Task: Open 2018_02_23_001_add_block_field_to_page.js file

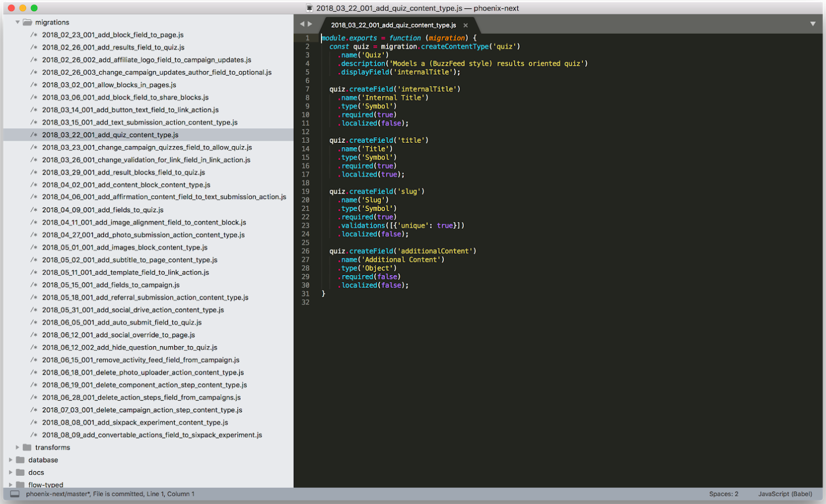Action: point(113,35)
